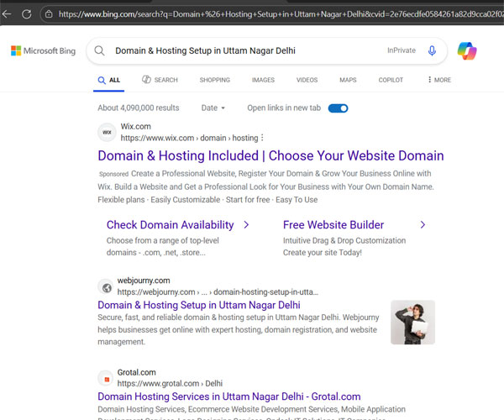The height and width of the screenshot is (420, 504).
Task: Click the search magnifier icon
Action: (x=99, y=50)
